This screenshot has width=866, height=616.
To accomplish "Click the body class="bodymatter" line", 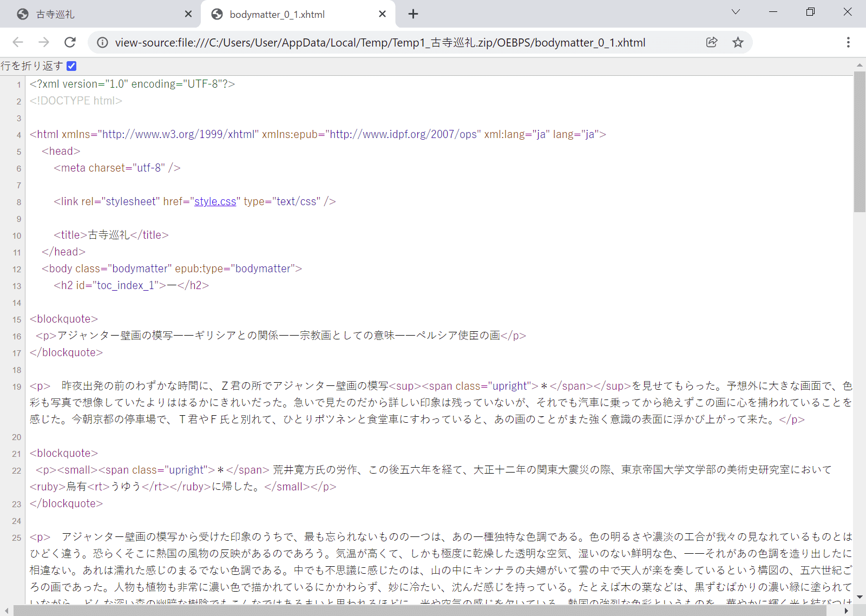I will tap(172, 268).
